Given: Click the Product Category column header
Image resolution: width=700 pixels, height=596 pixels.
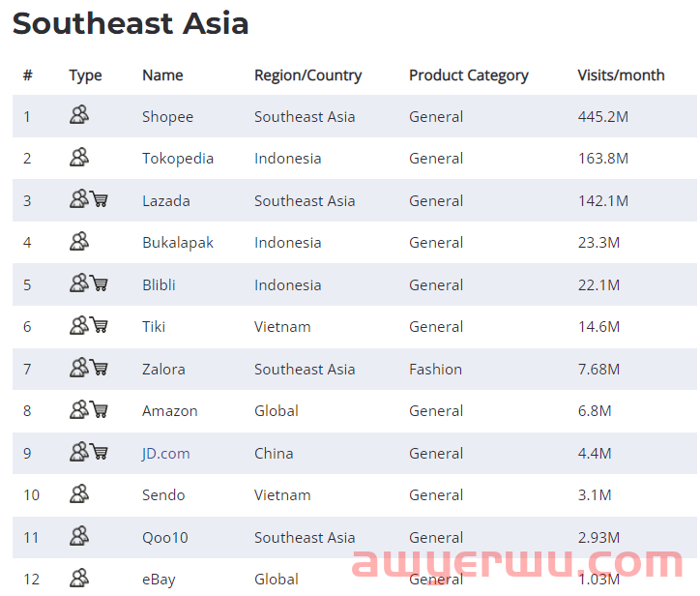Looking at the screenshot, I should pos(469,75).
